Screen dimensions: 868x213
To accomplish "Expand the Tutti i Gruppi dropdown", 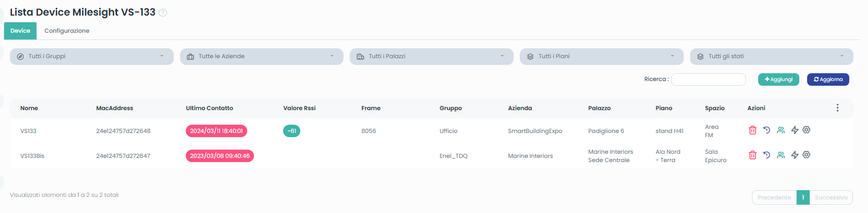I will pos(92,56).
